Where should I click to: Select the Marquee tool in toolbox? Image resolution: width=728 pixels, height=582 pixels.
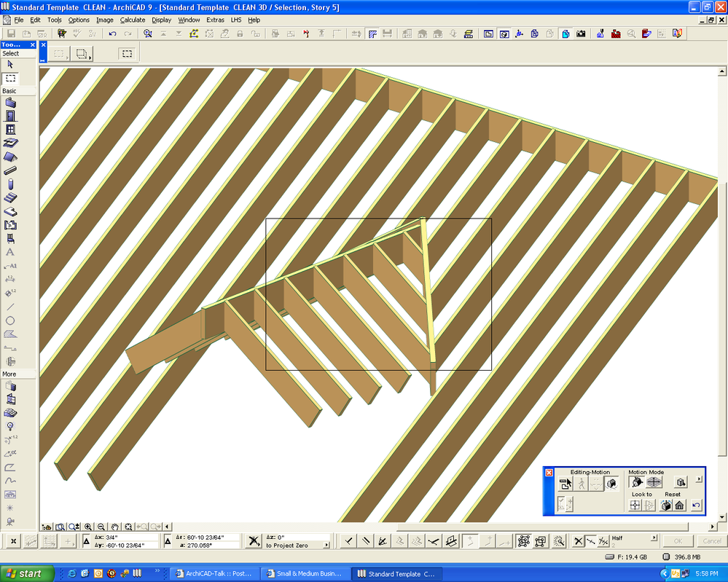click(10, 78)
